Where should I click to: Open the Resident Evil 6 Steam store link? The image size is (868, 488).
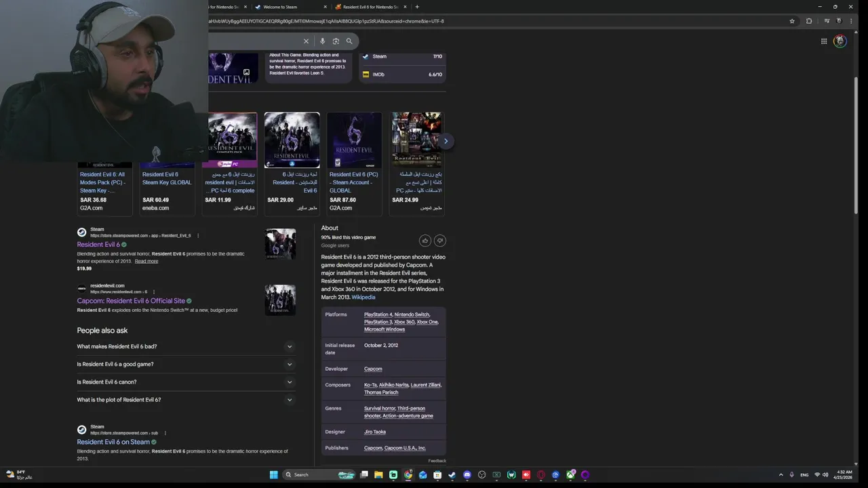pos(98,245)
